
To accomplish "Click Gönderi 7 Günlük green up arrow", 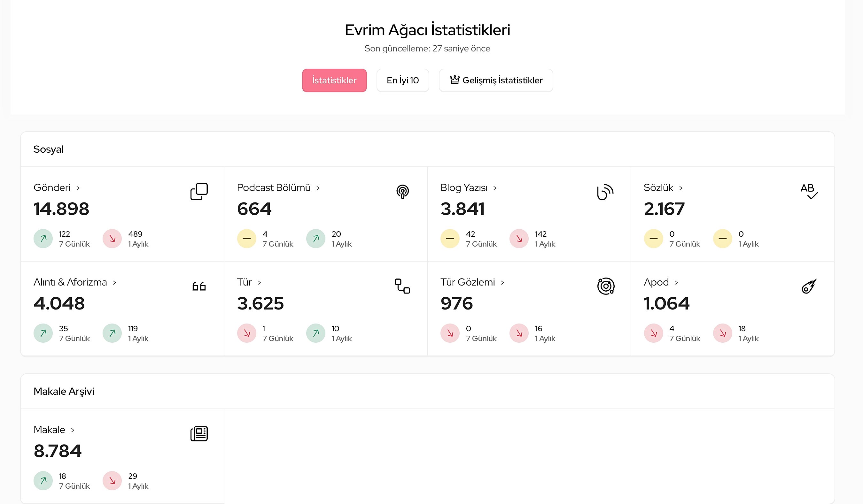I will pos(43,239).
